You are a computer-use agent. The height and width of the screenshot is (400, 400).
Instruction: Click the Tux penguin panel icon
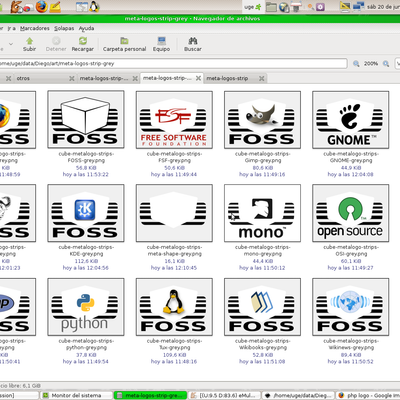(94, 7)
